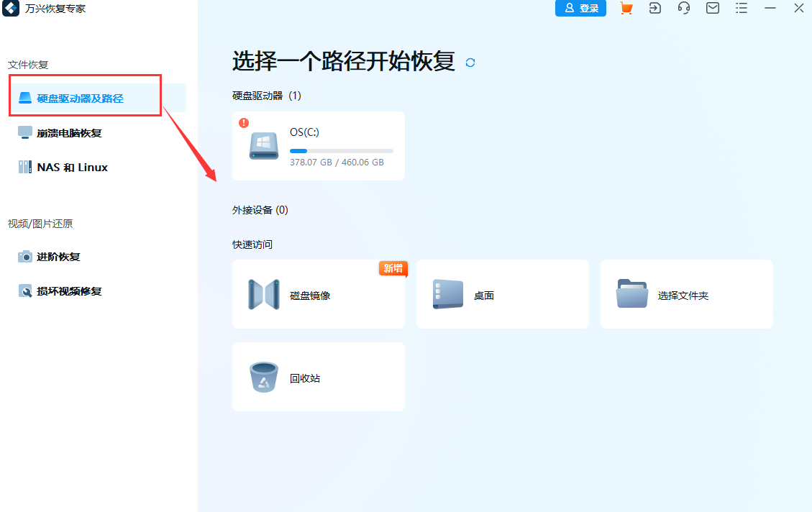The image size is (812, 512).
Task: Click the app logo top left
Action: pos(10,9)
